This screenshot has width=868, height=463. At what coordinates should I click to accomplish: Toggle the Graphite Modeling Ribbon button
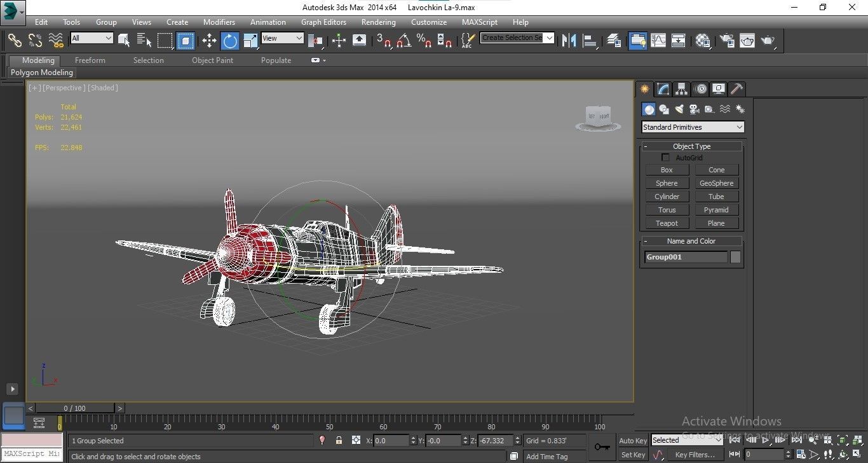[637, 41]
